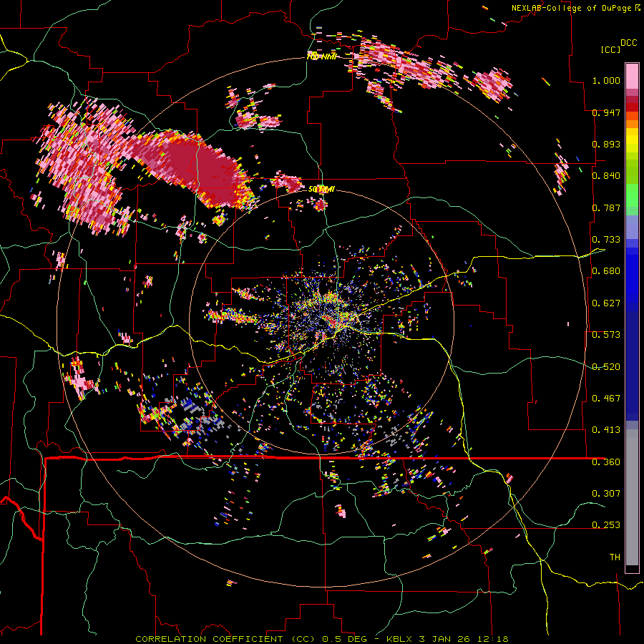This screenshot has width=644, height=644.
Task: Click the [CC] units label above legend
Action: coord(611,49)
